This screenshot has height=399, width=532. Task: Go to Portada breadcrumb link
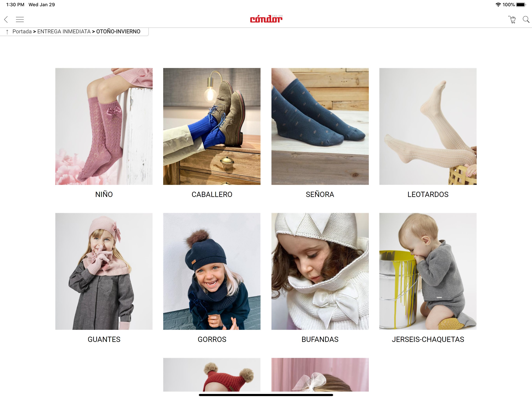click(x=22, y=32)
